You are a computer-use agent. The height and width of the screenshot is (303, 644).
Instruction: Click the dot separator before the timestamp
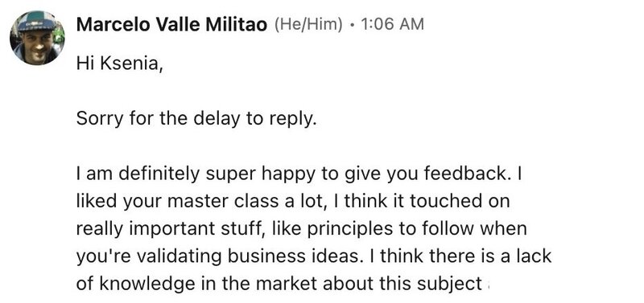click(x=351, y=25)
